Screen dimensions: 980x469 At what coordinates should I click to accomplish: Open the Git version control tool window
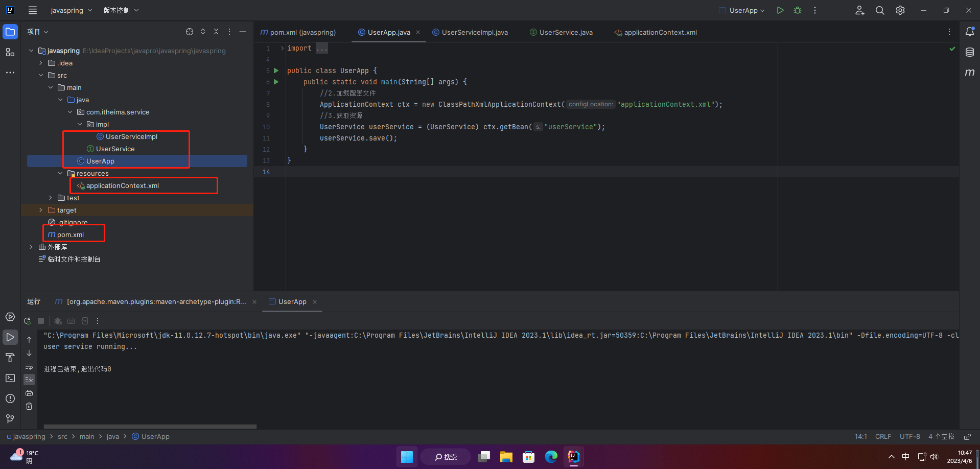(x=10, y=419)
